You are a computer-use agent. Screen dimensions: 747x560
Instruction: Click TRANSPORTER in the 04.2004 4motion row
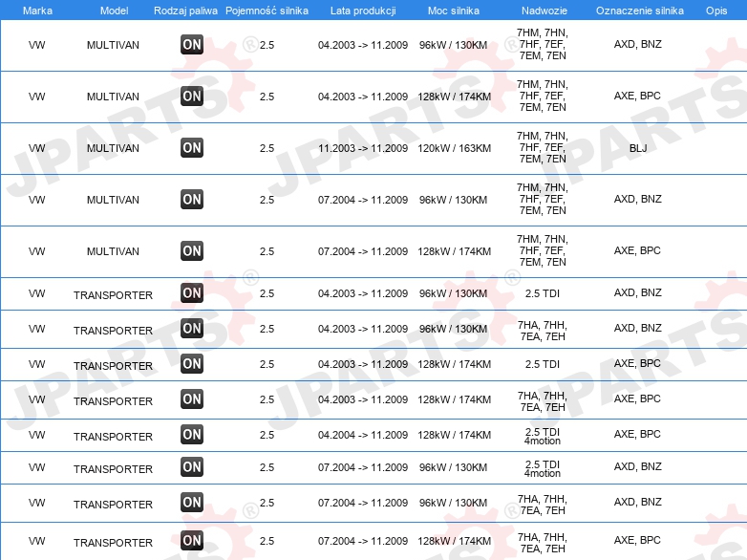click(x=113, y=437)
